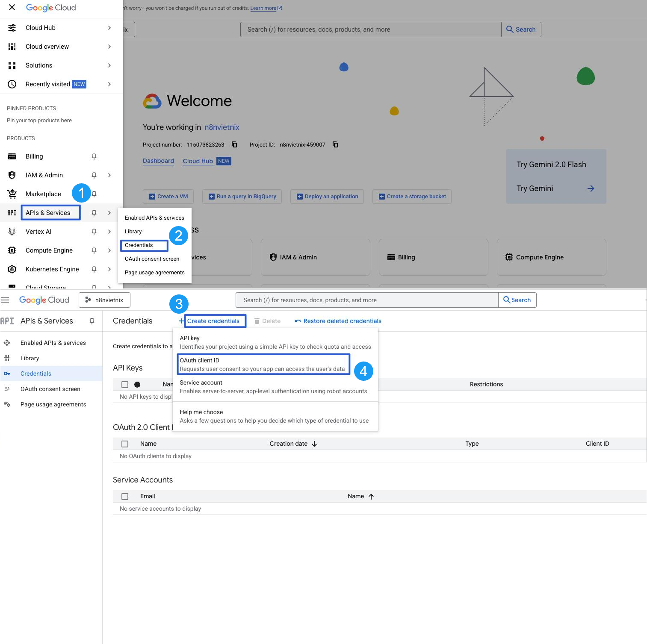Image resolution: width=647 pixels, height=644 pixels.
Task: Expand the Vertex AI submenu chevron
Action: pyautogui.click(x=109, y=232)
